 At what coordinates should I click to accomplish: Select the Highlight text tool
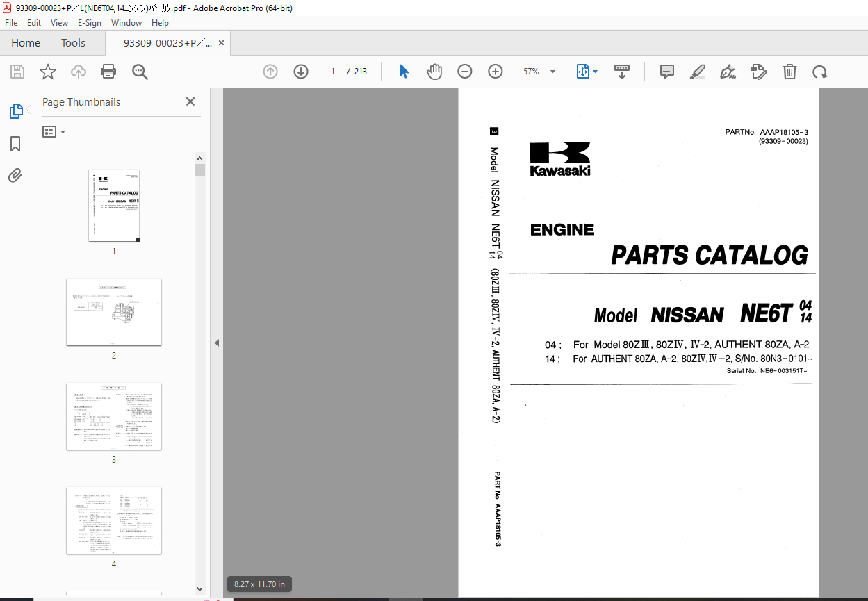(698, 72)
